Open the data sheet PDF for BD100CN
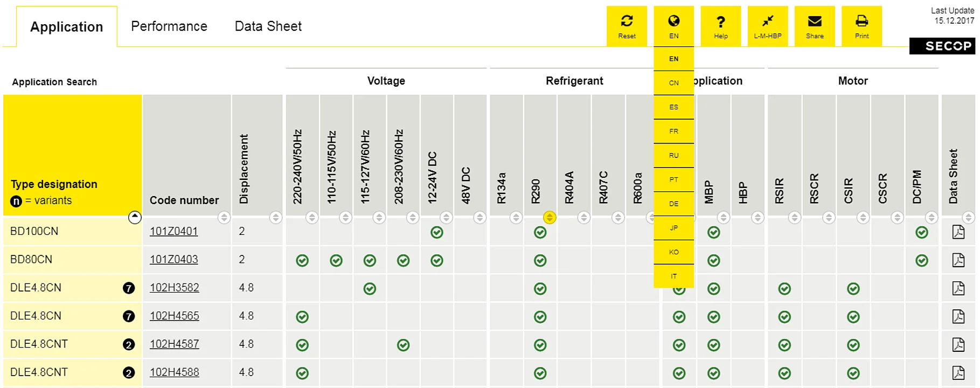The height and width of the screenshot is (388, 980). pos(958,232)
